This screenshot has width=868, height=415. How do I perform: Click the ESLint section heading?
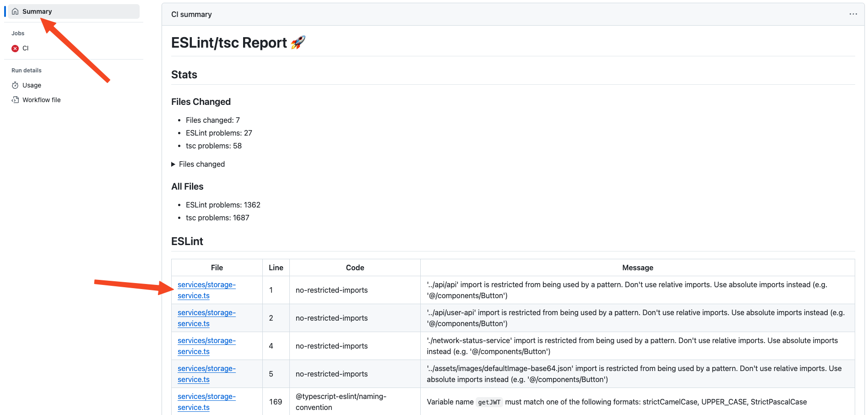click(187, 241)
